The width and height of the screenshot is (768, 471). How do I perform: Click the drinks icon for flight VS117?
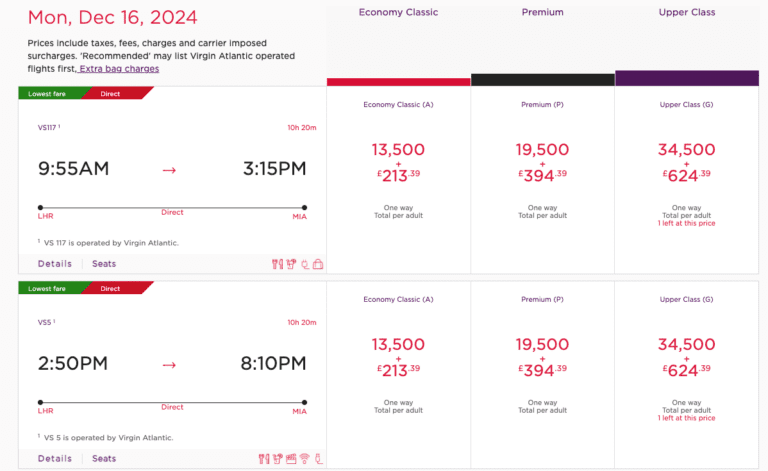click(291, 264)
